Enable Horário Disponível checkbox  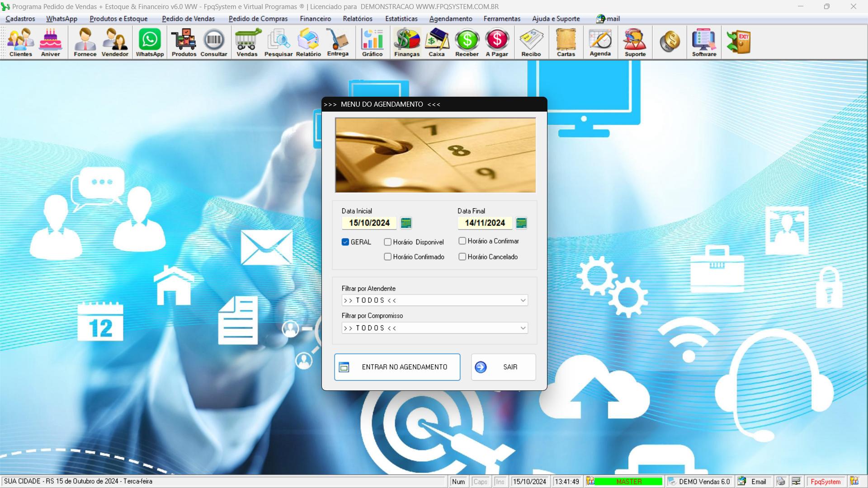[388, 241]
